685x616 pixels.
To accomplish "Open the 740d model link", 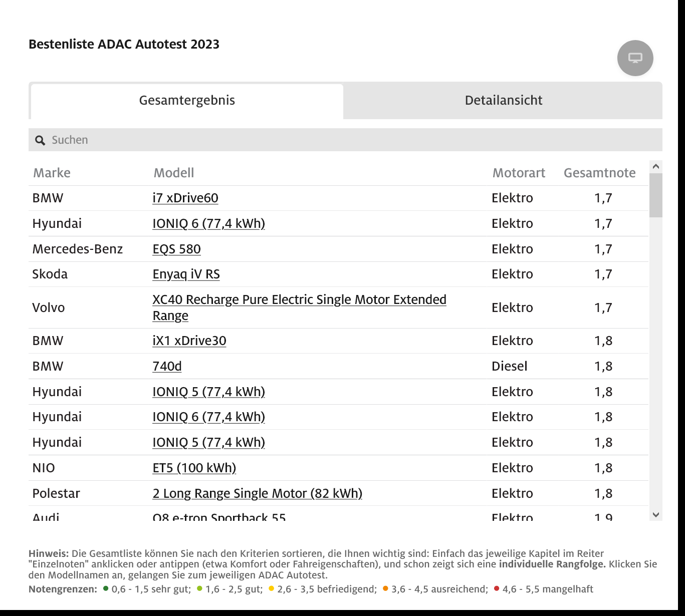I will 167,366.
